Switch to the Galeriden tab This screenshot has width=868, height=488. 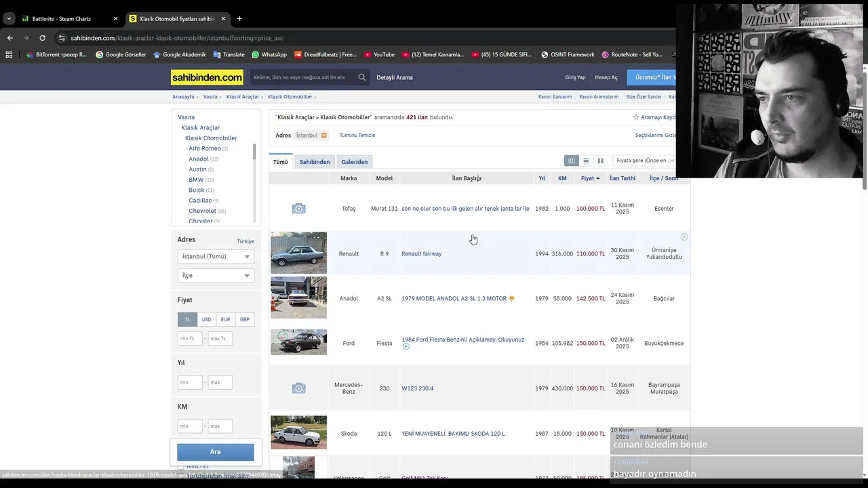pyautogui.click(x=355, y=162)
